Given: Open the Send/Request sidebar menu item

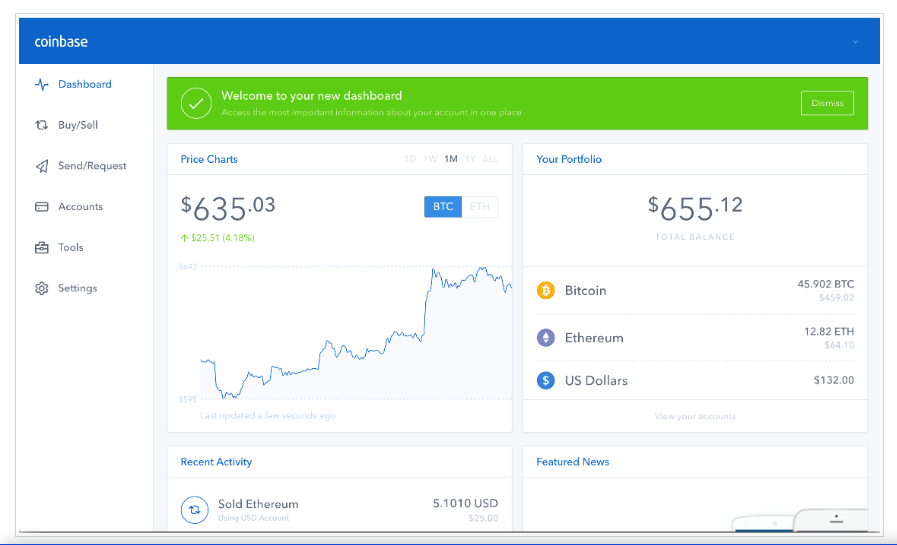Looking at the screenshot, I should 92,166.
